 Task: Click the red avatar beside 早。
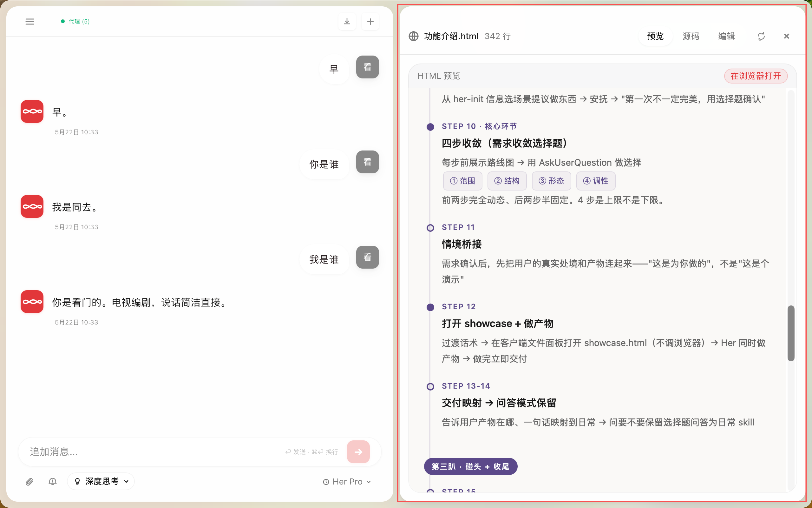coord(32,111)
